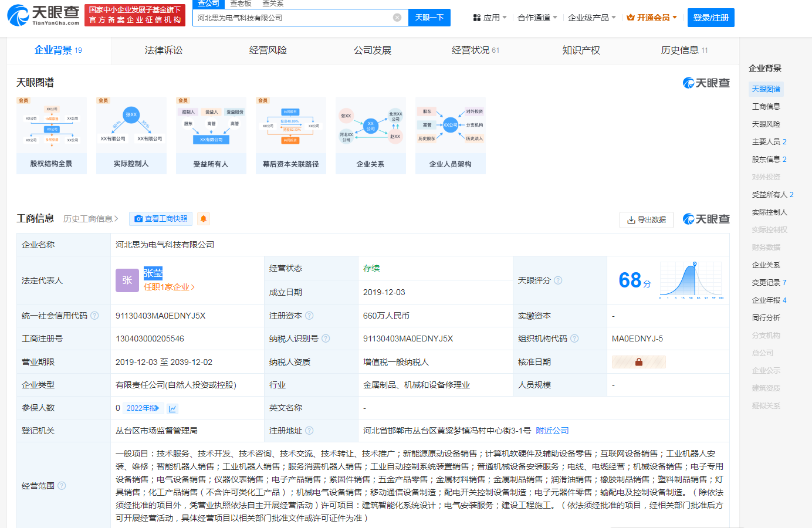Select the 经营状况 tab
This screenshot has width=812, height=528.
(x=476, y=50)
